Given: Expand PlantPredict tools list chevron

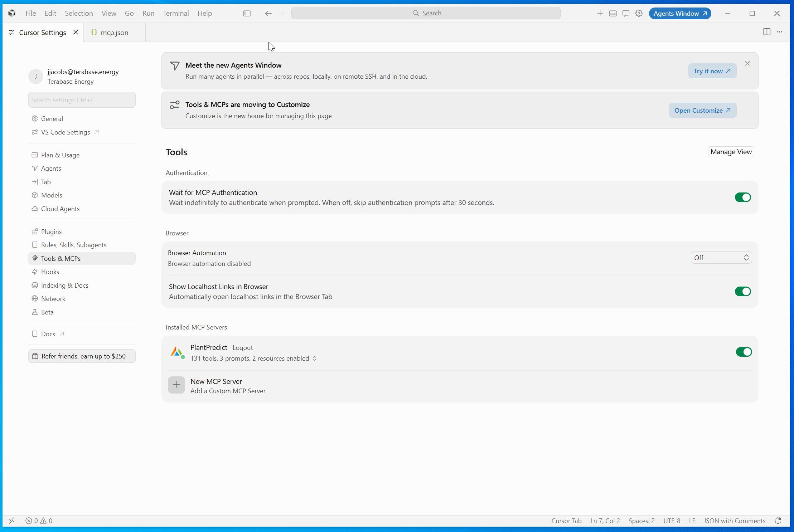Looking at the screenshot, I should tap(315, 358).
